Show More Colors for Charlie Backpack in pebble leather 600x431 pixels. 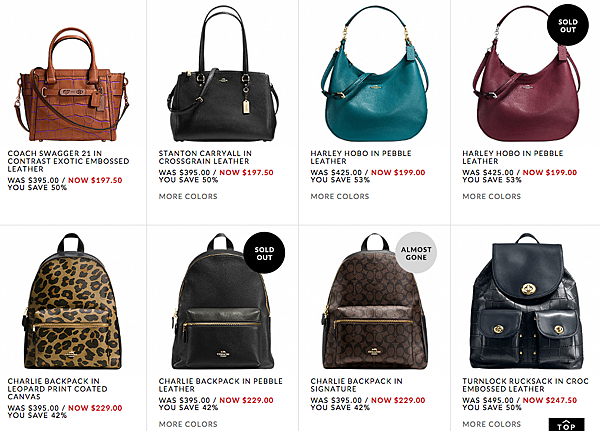188,424
